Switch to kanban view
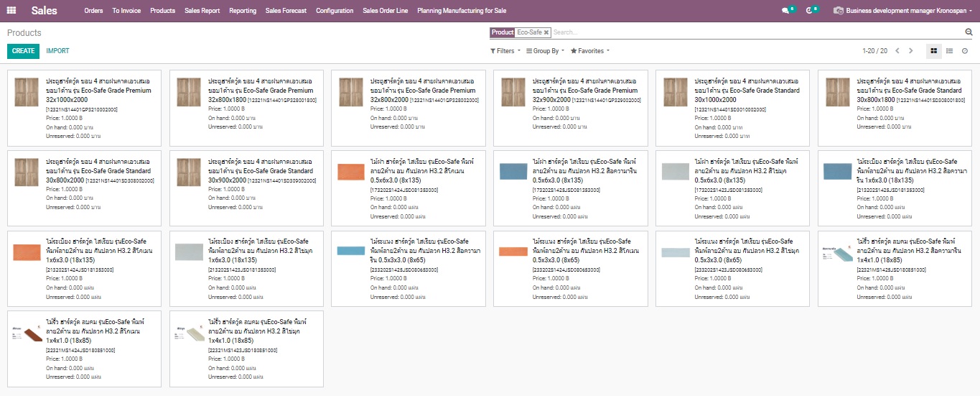 (933, 51)
